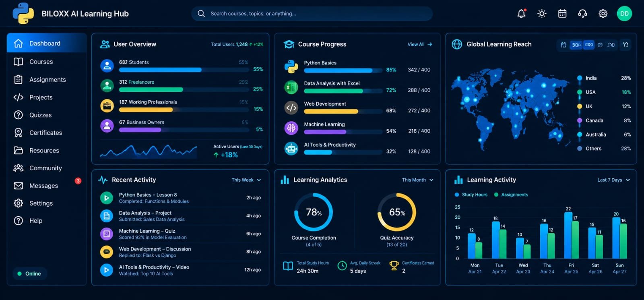644x300 pixels.
Task: Open the calendar icon in top bar
Action: click(x=562, y=14)
